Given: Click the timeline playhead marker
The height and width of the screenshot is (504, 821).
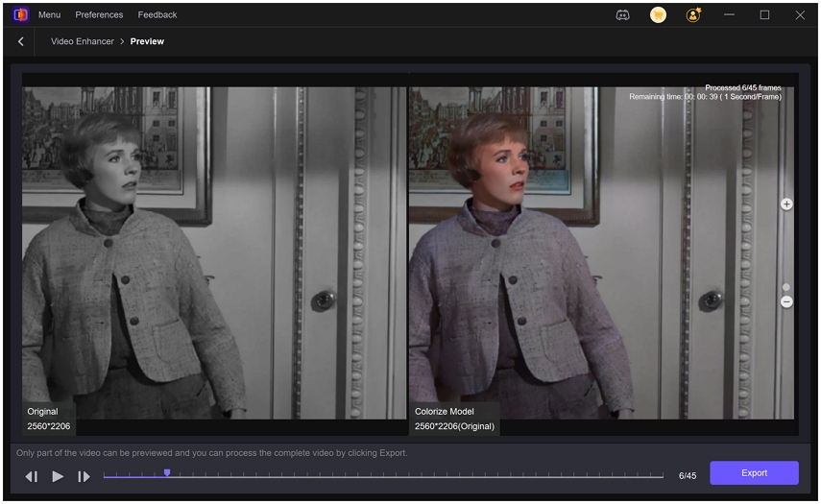Looking at the screenshot, I should (x=167, y=473).
